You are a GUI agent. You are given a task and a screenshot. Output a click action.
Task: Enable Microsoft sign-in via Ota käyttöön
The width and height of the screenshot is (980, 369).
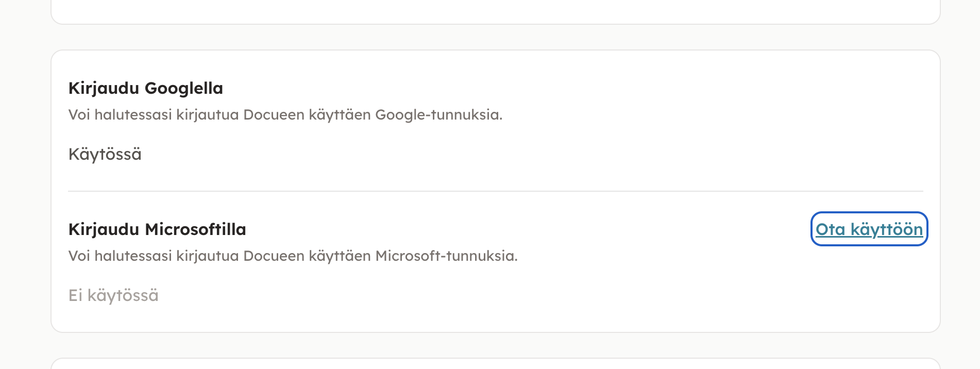coord(869,229)
